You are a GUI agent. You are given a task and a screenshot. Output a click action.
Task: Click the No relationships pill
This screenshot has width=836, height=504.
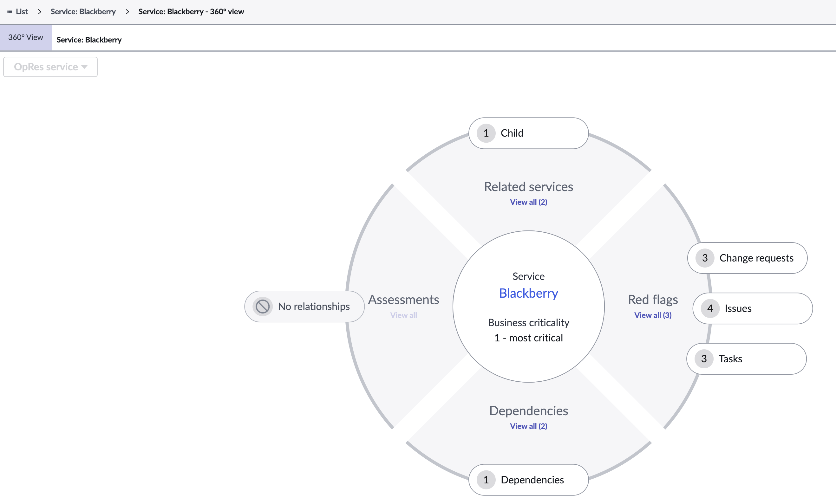(x=304, y=307)
